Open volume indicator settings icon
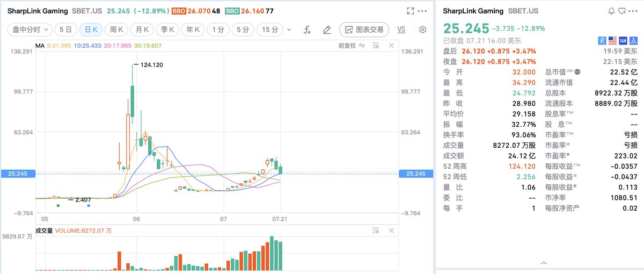The height and width of the screenshot is (274, 644). 377,230
